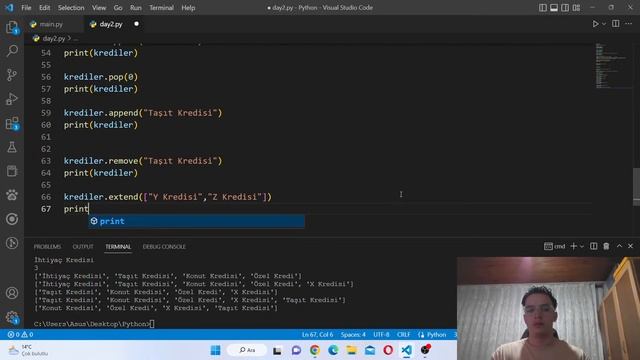Switch to PROBLEMS panel tab
The width and height of the screenshot is (640, 360).
[x=47, y=247]
